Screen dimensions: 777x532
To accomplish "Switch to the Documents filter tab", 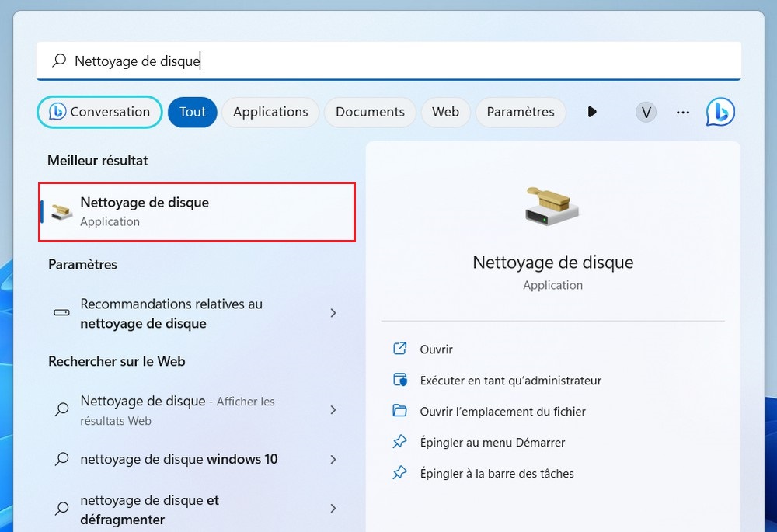I will [370, 112].
